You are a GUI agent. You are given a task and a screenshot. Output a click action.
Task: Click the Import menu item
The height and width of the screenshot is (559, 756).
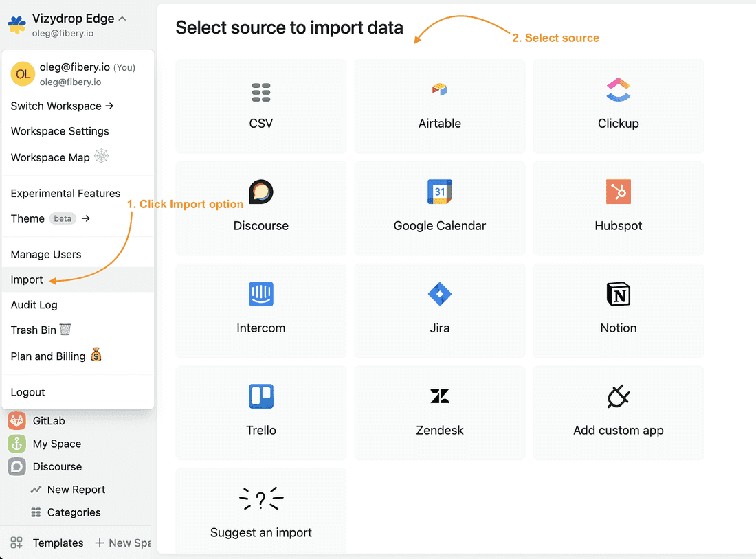point(27,279)
